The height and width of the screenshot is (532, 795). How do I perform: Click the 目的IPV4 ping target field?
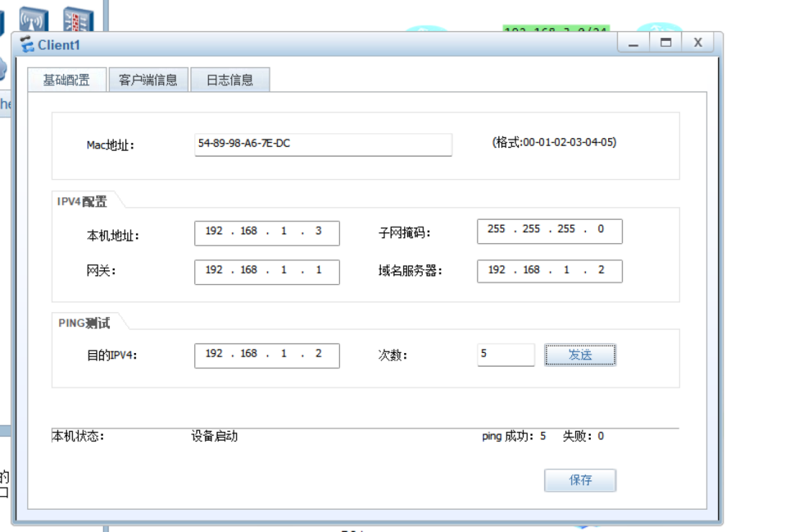tap(267, 354)
